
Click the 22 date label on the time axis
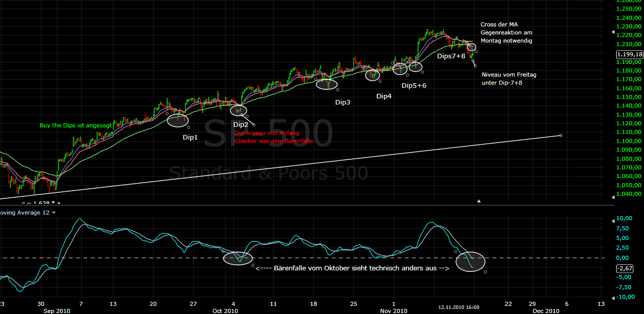[x=508, y=303]
